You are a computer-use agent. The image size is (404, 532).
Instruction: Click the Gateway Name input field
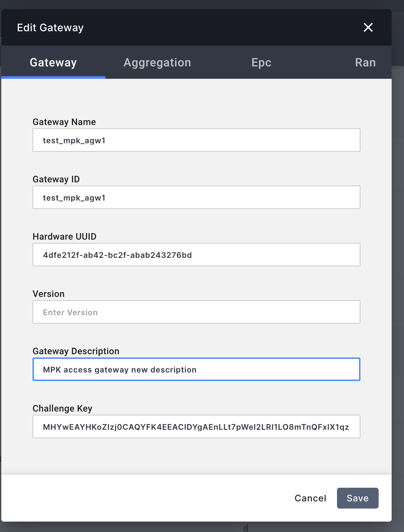click(196, 140)
